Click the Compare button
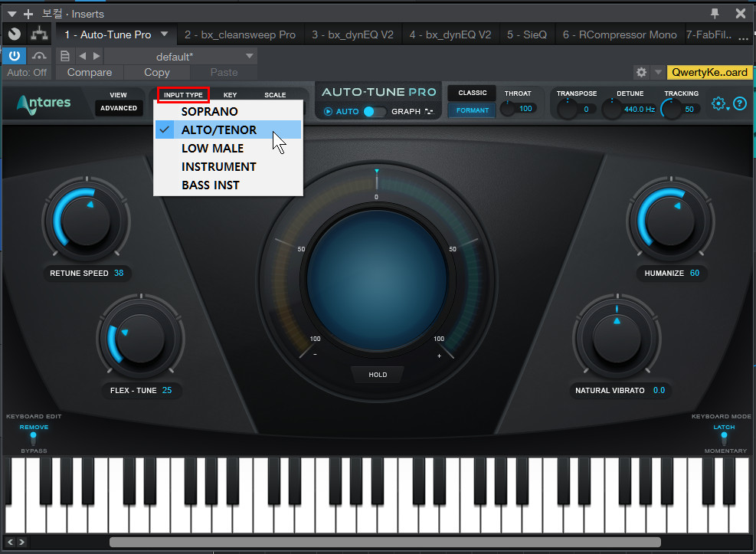Screen dimensions: 756x554 coord(89,72)
